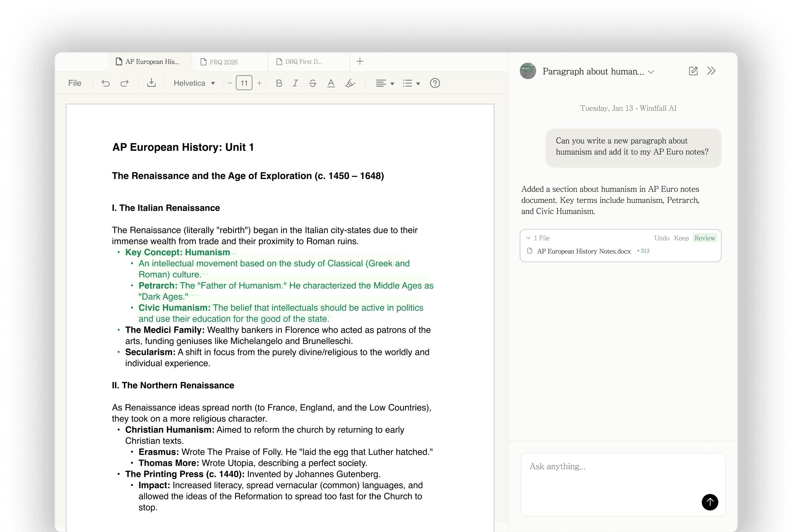798x532 pixels.
Task: Add a new document tab
Action: [x=360, y=61]
